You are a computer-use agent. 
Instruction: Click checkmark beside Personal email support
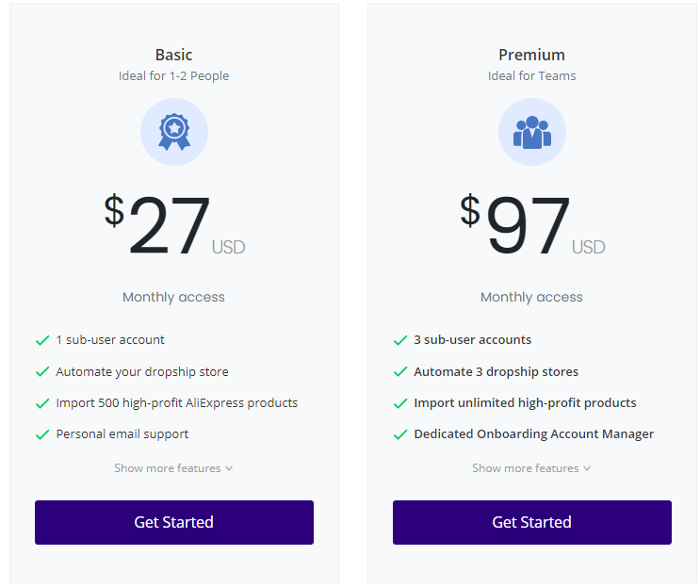[x=42, y=434]
